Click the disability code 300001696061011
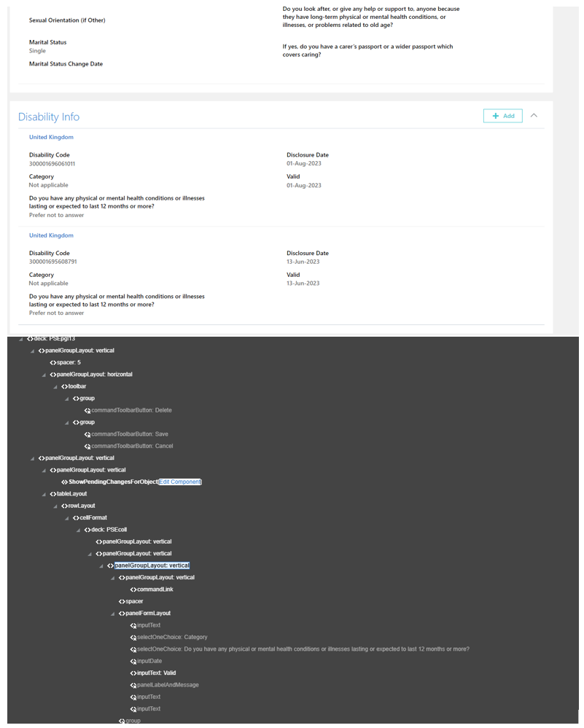The height and width of the screenshot is (728, 584). [52, 164]
